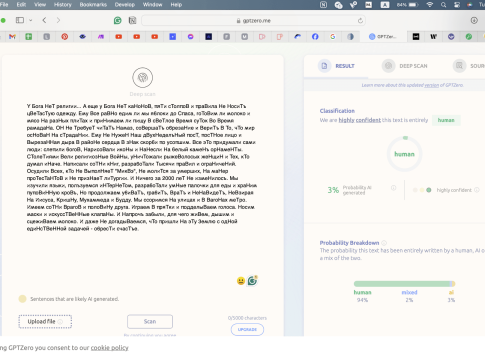Click the mixed 2% label
Screen dimensions: 485x360
(409, 296)
